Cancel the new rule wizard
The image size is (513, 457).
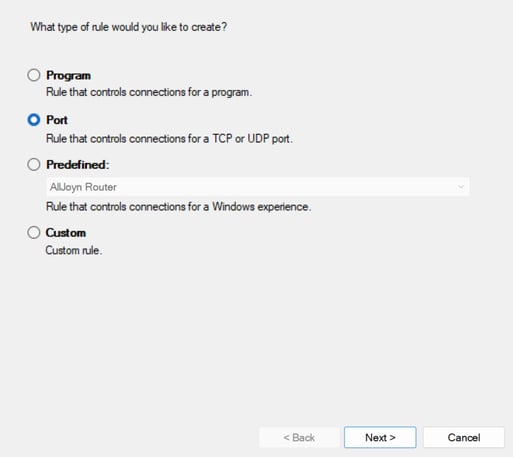pyautogui.click(x=464, y=437)
